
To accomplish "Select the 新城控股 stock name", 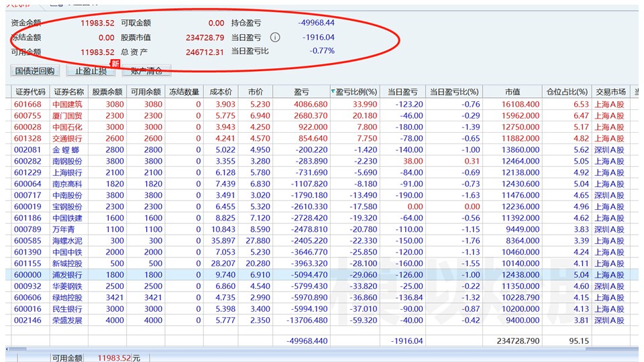I will click(67, 263).
